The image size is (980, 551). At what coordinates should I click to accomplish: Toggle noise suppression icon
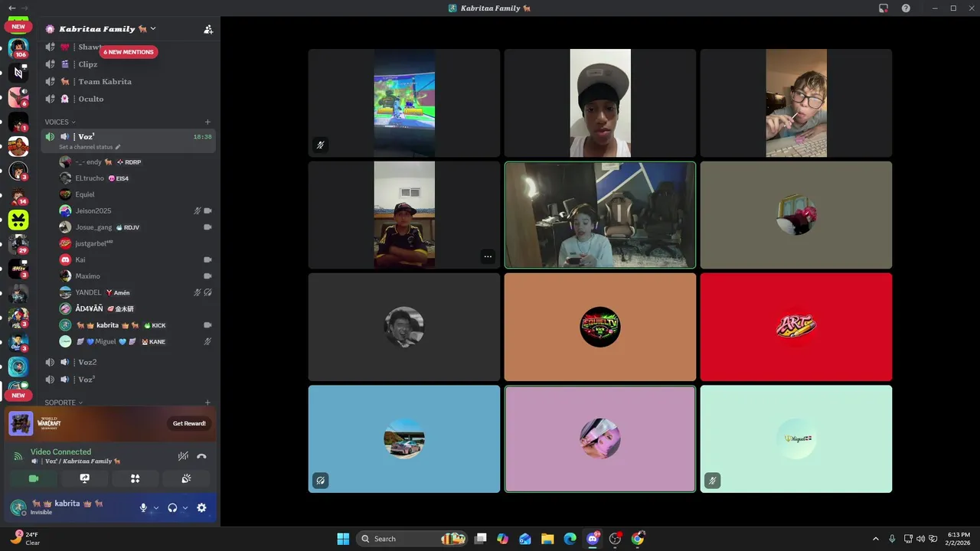183,456
